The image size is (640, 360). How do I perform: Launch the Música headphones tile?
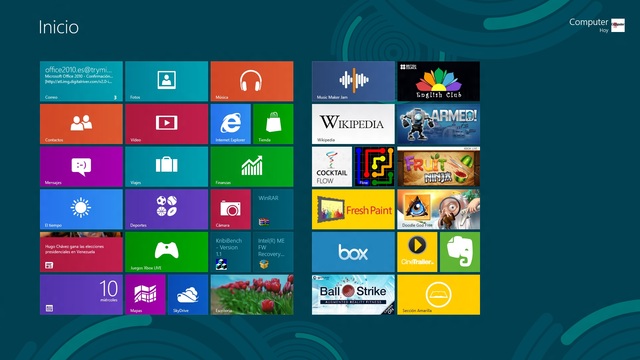click(x=252, y=81)
